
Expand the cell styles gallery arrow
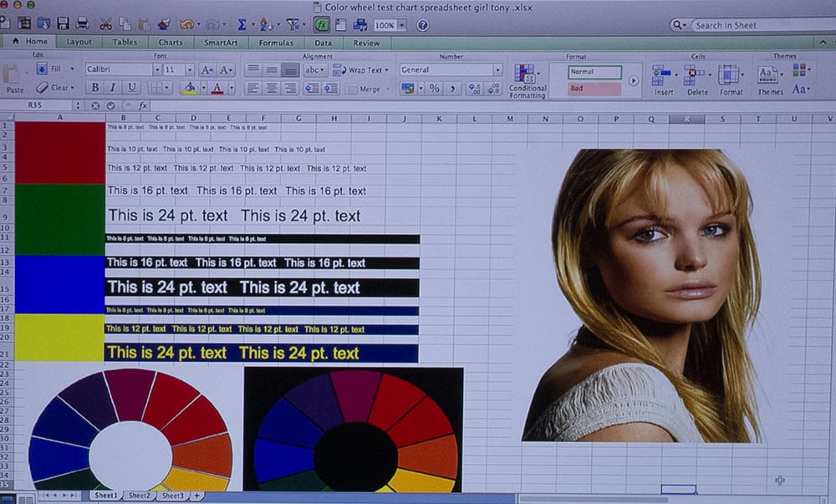tap(633, 80)
